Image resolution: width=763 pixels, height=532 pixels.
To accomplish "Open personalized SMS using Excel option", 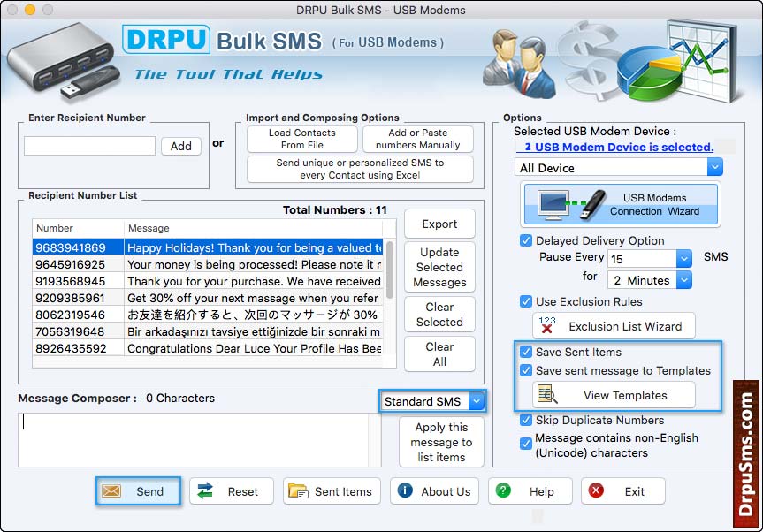I will (x=360, y=169).
